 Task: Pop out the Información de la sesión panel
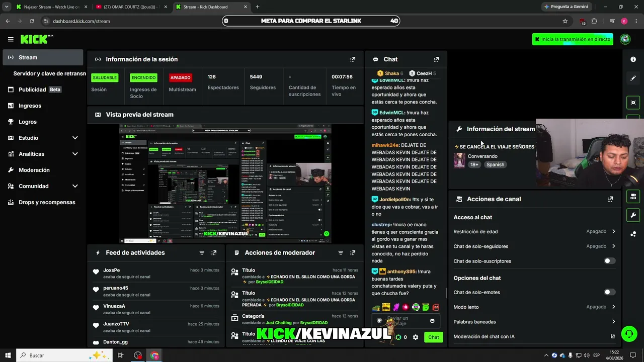(x=353, y=59)
